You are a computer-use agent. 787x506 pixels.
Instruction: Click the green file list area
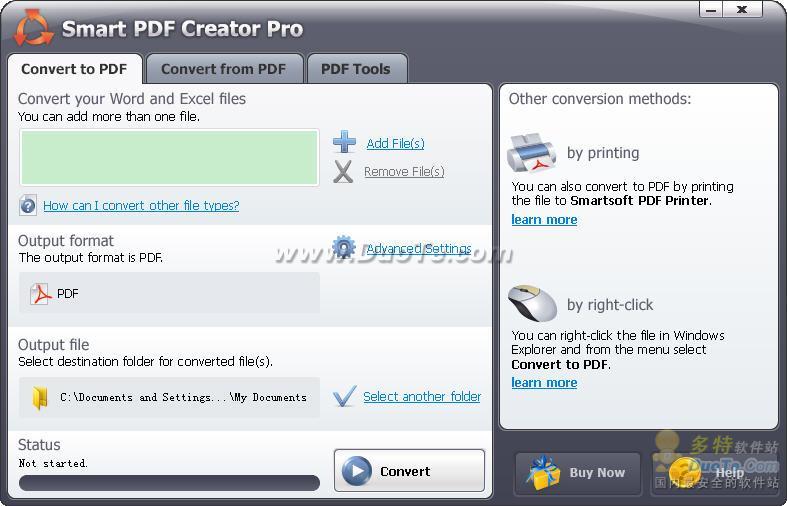[x=169, y=158]
